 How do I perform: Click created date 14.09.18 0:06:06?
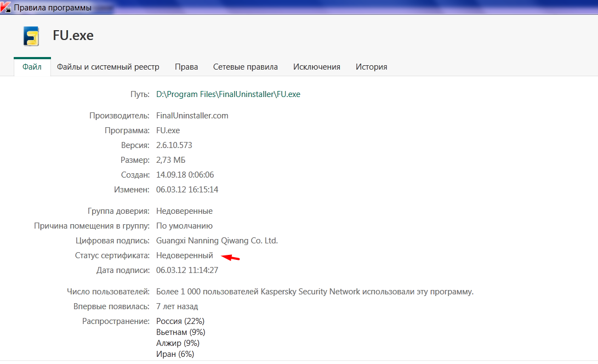pos(185,175)
